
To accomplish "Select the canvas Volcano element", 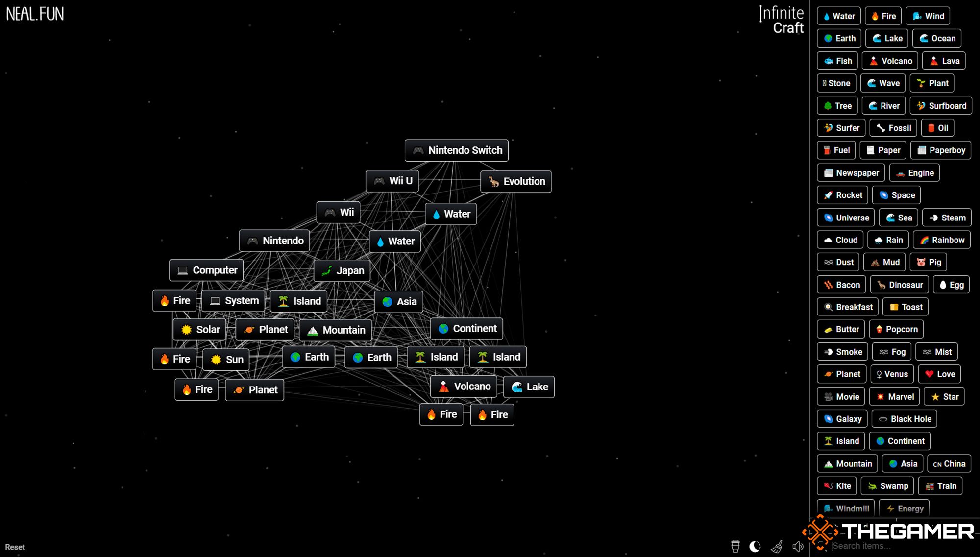I will [x=464, y=387].
